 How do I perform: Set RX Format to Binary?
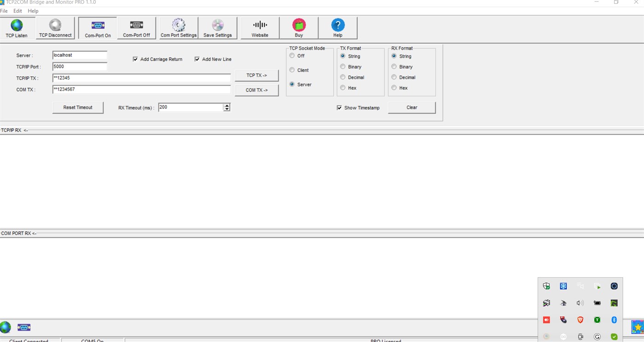(394, 67)
